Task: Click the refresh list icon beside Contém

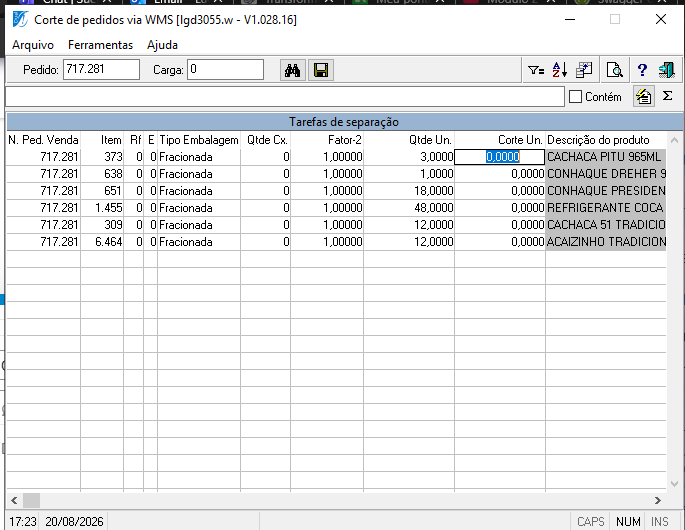Action: click(x=643, y=96)
